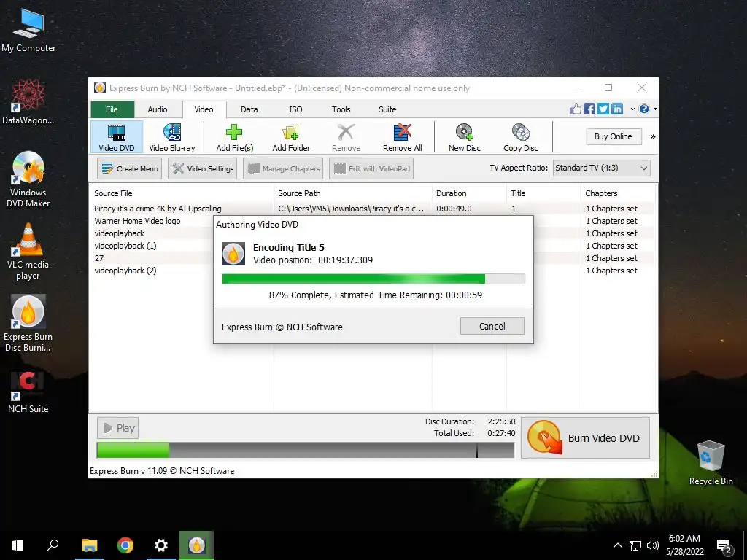The height and width of the screenshot is (560, 747).
Task: Switch to the Tools tab
Action: point(341,109)
